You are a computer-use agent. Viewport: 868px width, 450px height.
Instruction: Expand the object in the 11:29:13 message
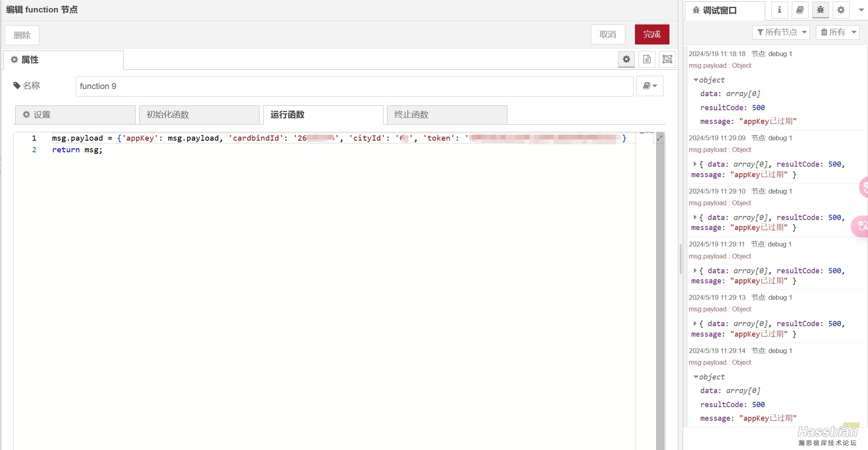click(695, 323)
